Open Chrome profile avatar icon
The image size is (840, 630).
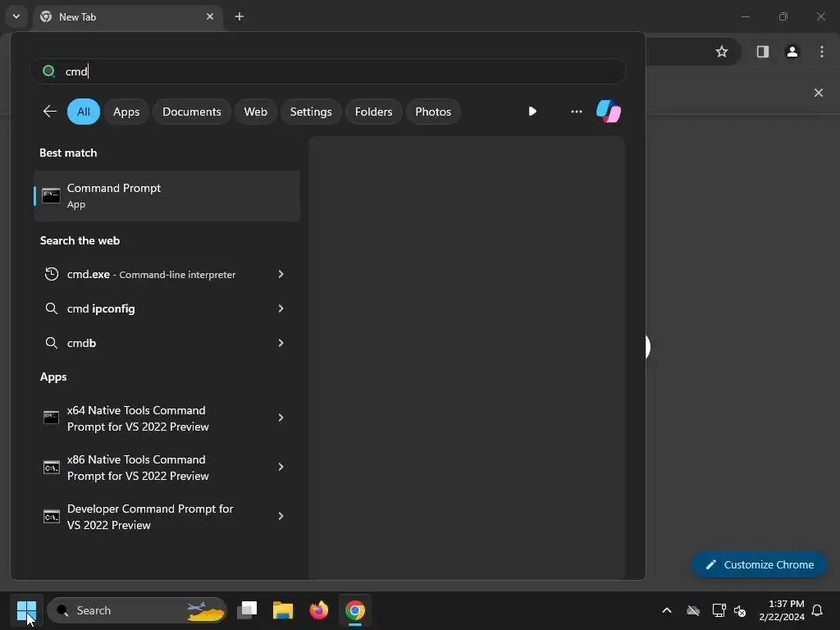[x=792, y=52]
